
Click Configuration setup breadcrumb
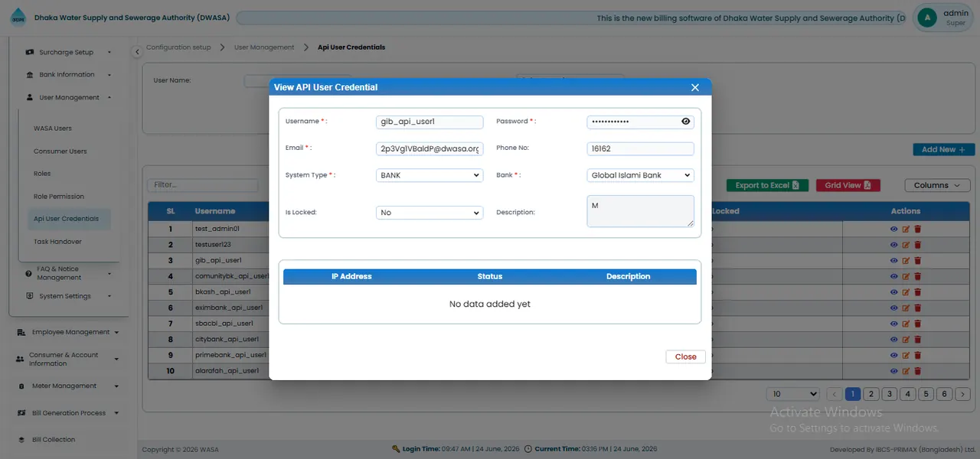(178, 47)
